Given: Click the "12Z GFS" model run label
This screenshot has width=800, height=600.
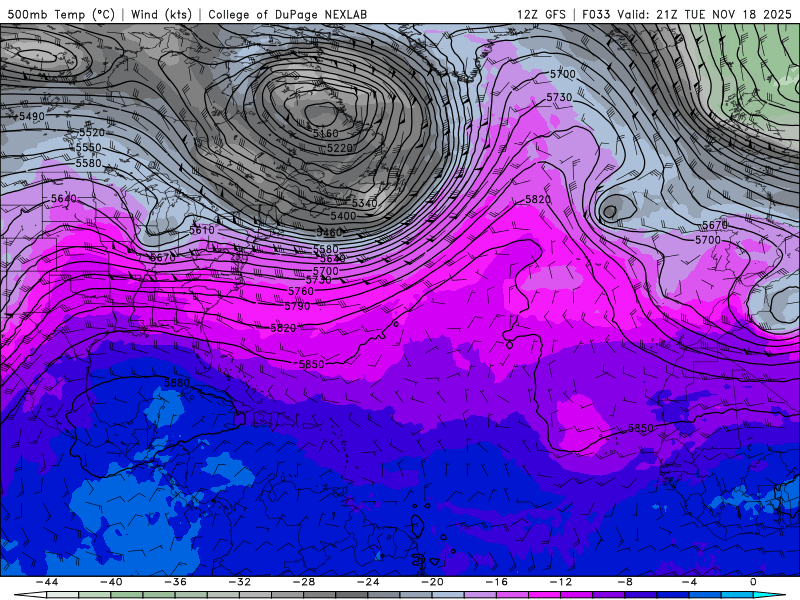Looking at the screenshot, I should 541,14.
